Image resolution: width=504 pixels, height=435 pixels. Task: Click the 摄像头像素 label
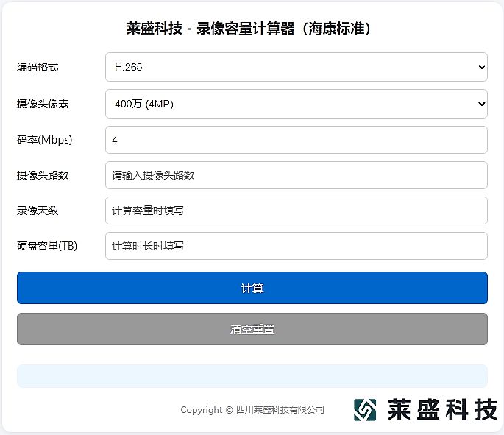coord(43,104)
